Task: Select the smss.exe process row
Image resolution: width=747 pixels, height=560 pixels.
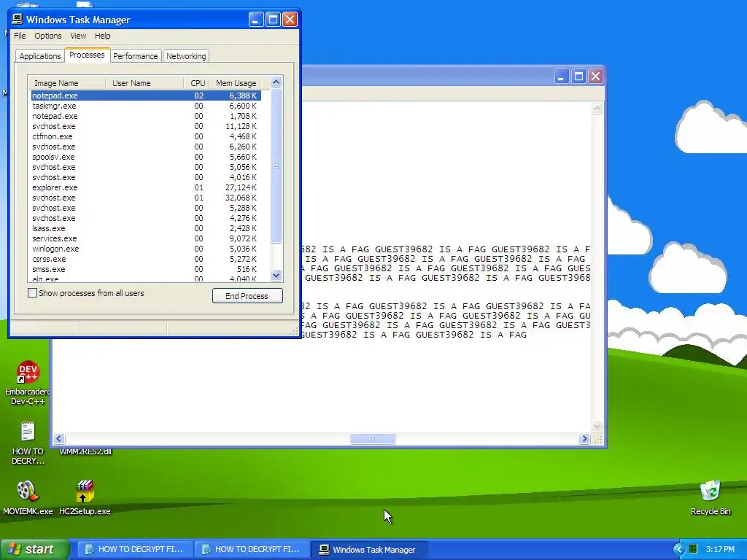Action: point(146,269)
